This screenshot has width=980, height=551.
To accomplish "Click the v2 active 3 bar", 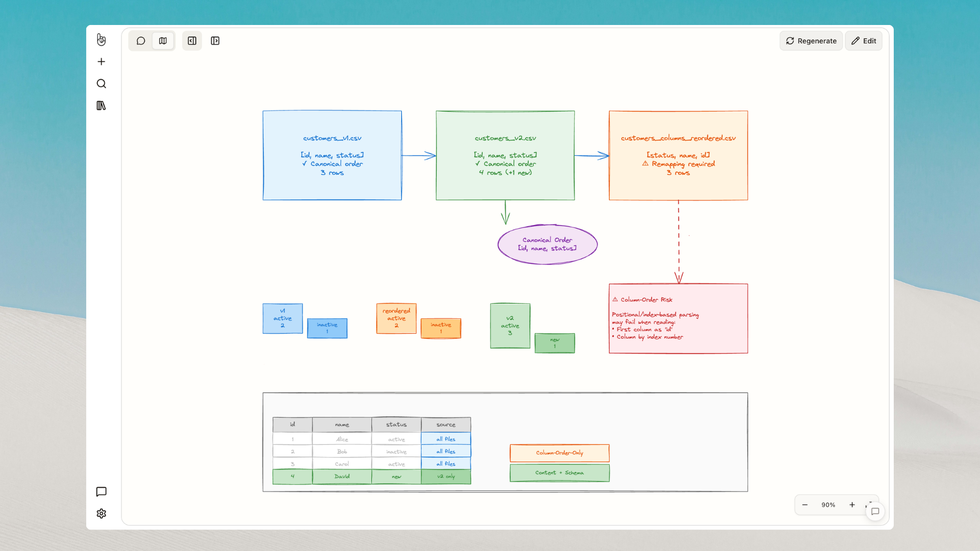I will pos(510,325).
